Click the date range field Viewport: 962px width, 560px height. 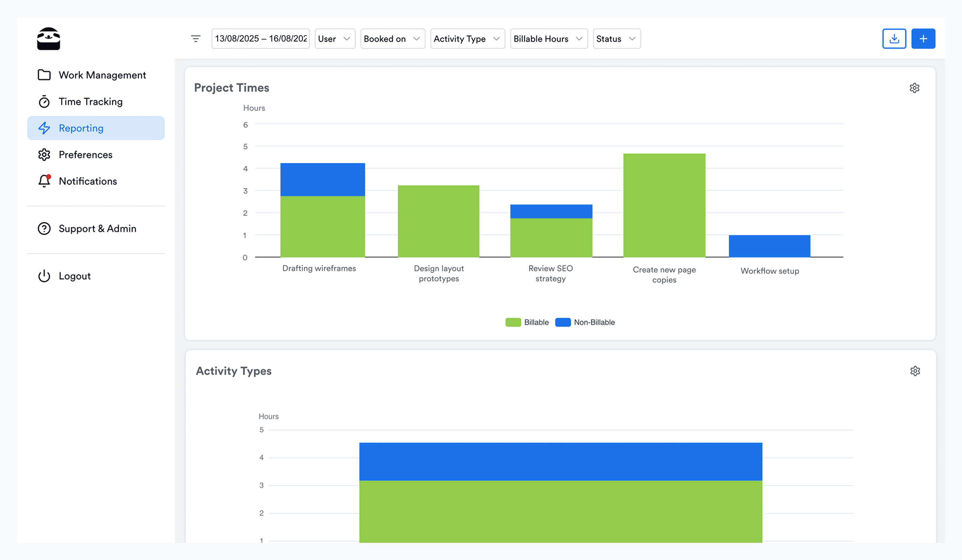pyautogui.click(x=261, y=38)
